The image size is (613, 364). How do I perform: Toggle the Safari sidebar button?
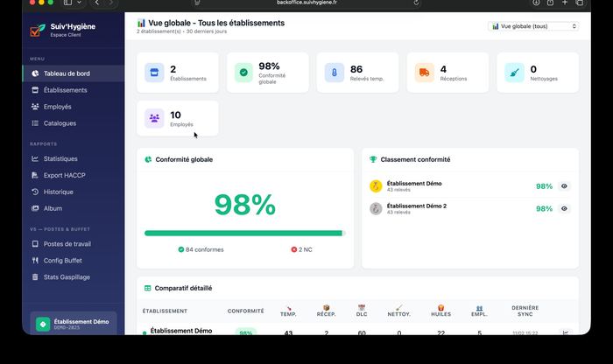[x=68, y=3]
